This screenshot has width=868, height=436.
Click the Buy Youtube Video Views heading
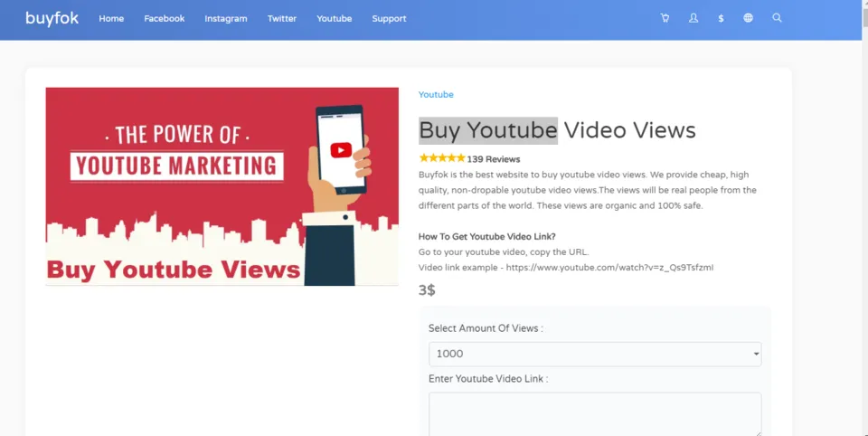click(x=557, y=131)
